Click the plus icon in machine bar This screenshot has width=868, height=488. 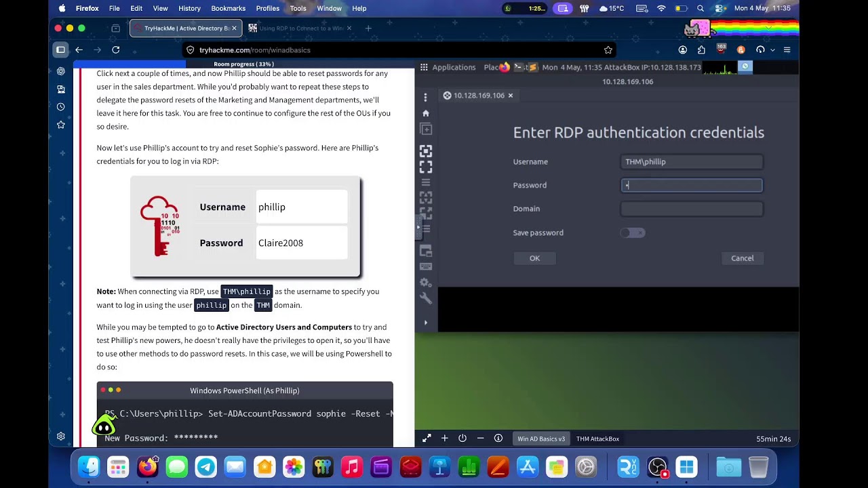pos(445,439)
